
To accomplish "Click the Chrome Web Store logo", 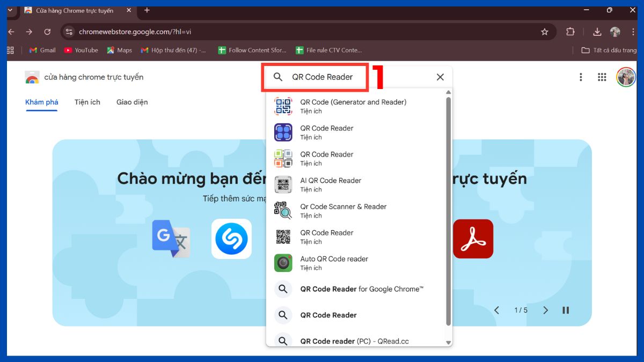I will (32, 77).
